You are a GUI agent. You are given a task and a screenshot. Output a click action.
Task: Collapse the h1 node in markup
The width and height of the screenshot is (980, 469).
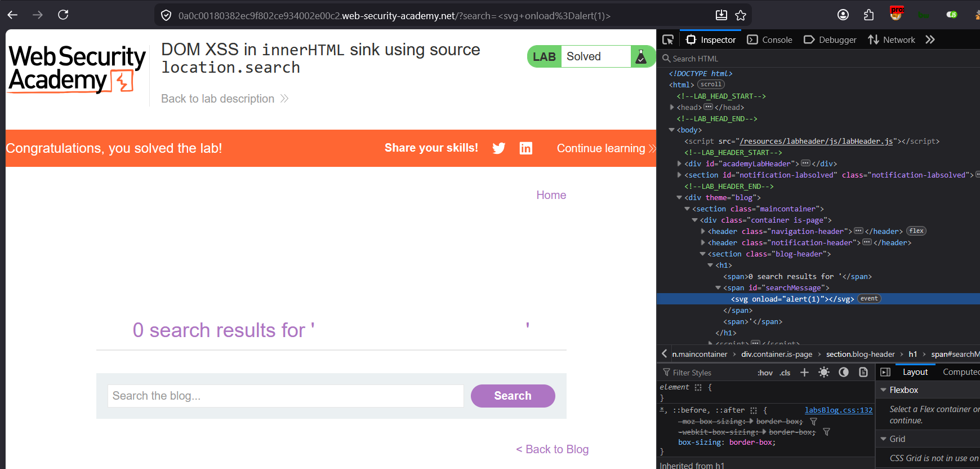710,265
